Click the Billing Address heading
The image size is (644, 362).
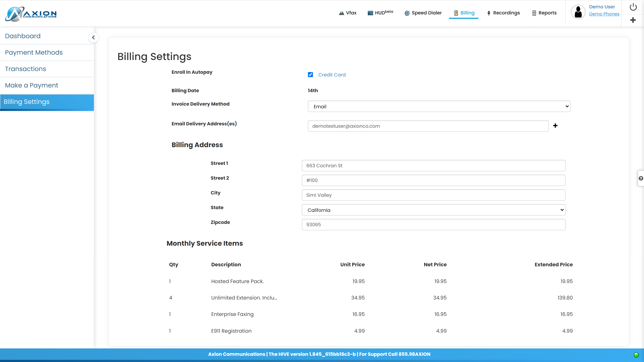point(197,145)
